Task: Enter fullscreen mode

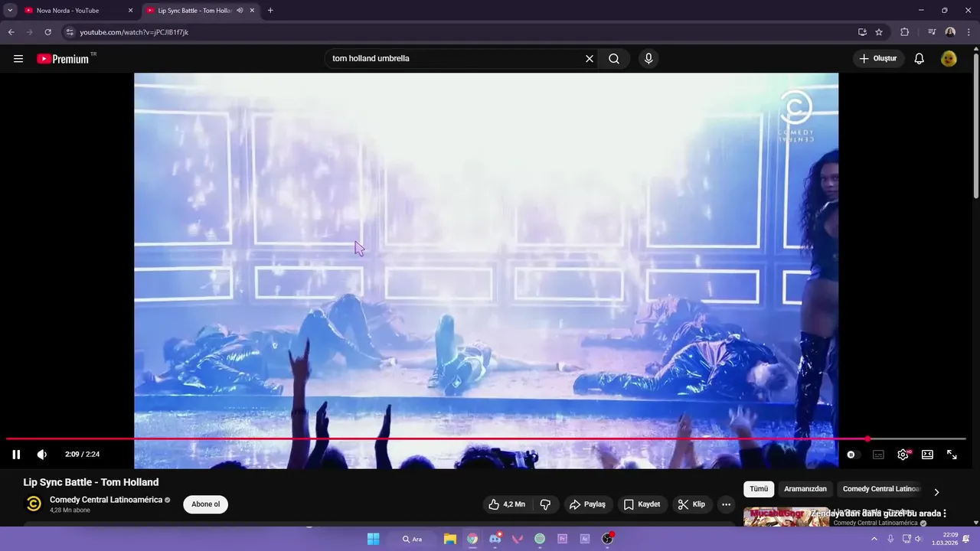Action: click(x=952, y=455)
